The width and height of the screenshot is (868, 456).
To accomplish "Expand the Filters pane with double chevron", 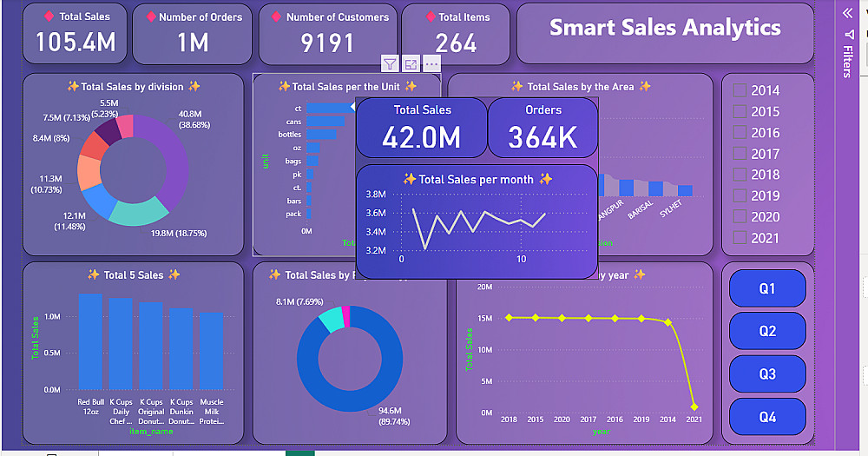I will click(847, 13).
